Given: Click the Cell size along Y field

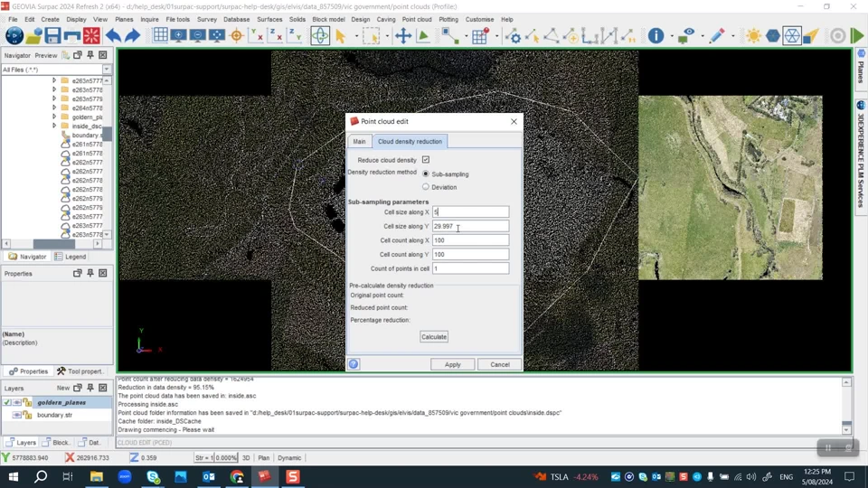Looking at the screenshot, I should (470, 226).
